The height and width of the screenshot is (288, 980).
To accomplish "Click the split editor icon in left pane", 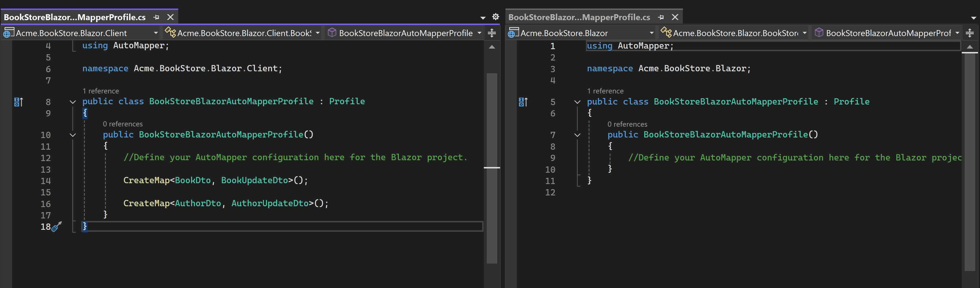I will click(x=492, y=33).
